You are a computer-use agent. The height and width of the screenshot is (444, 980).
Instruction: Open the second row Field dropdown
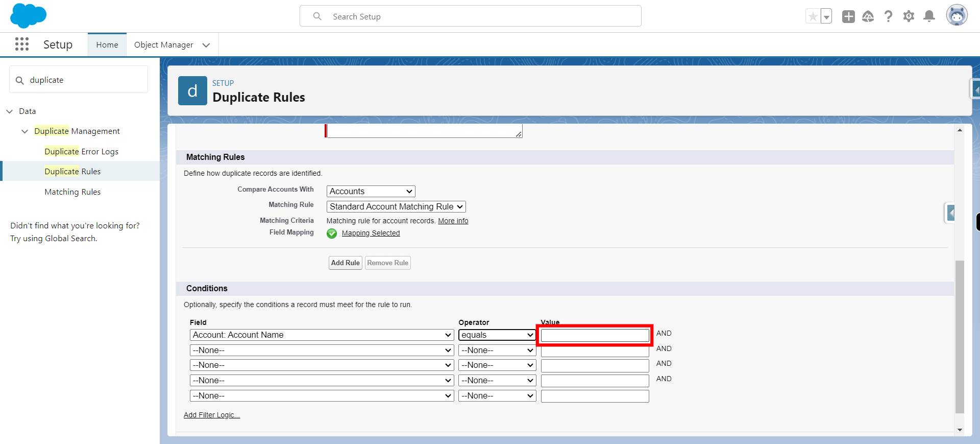coord(322,350)
